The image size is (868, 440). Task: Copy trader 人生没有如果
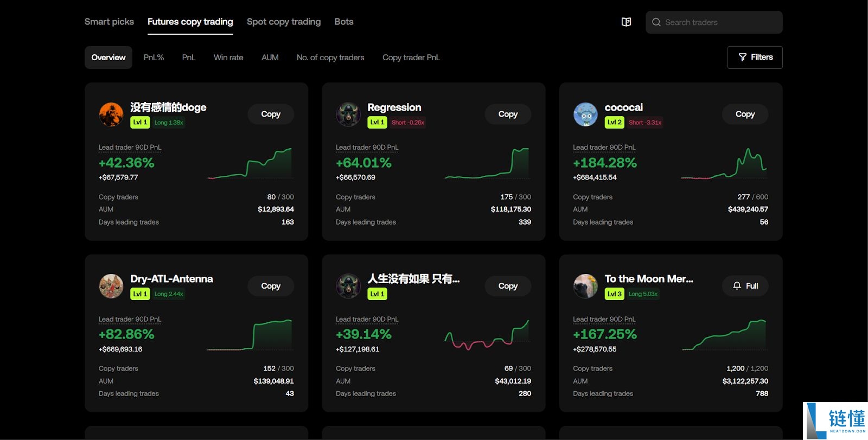[508, 286]
